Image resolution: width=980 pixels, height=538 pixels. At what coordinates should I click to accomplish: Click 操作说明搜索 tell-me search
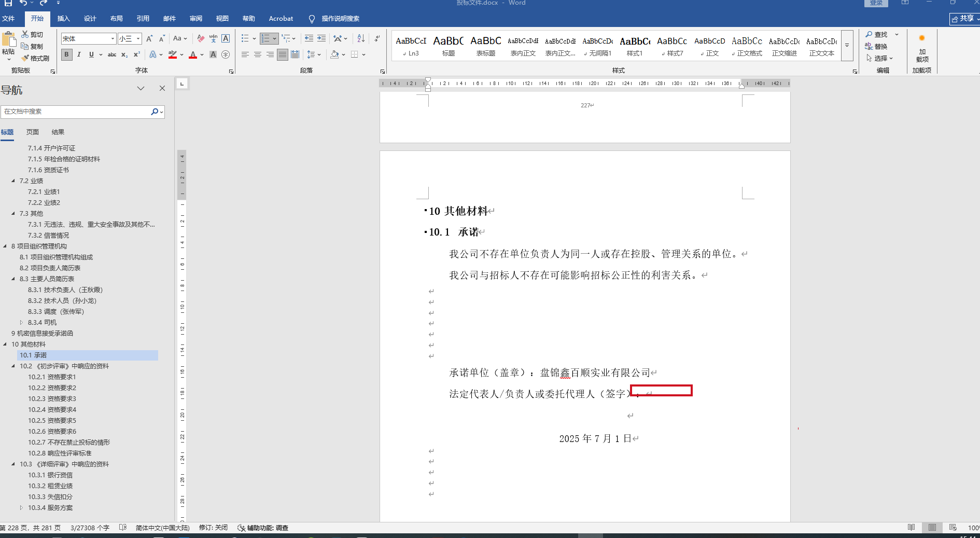334,19
